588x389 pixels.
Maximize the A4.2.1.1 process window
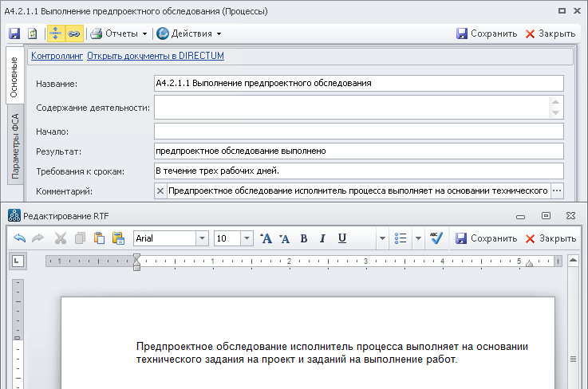[x=562, y=11]
